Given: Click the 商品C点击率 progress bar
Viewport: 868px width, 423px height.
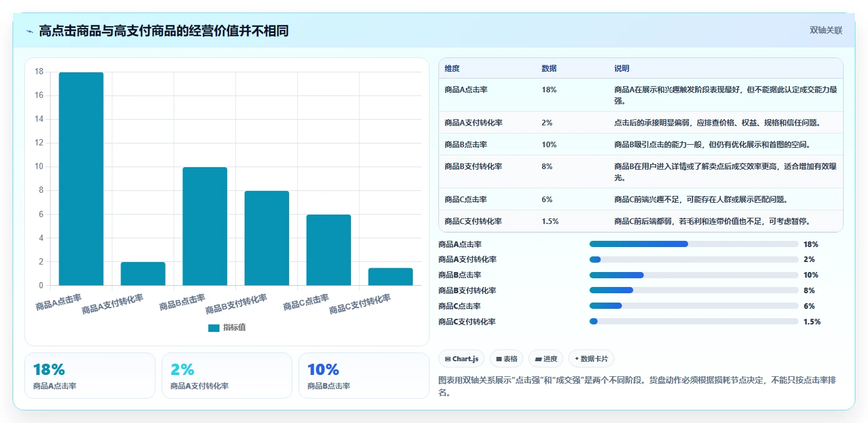Looking at the screenshot, I should 694,306.
